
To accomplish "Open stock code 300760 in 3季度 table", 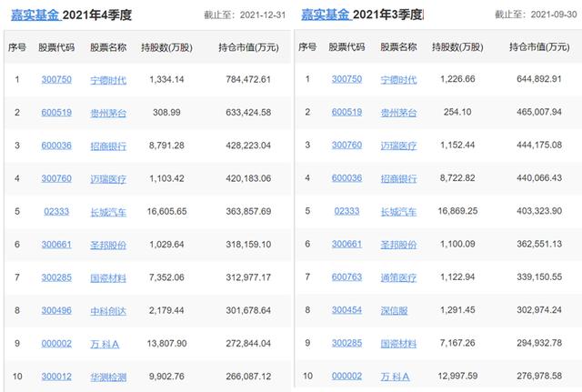I will [x=346, y=146].
